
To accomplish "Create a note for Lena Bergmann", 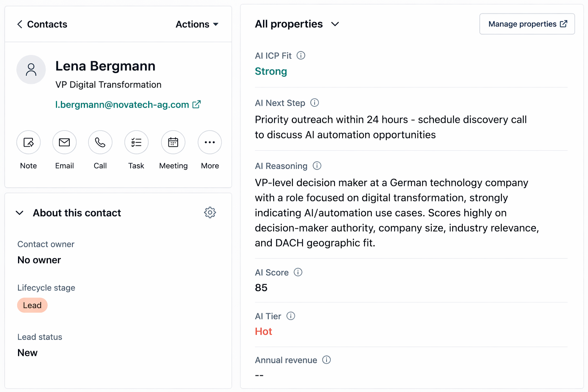I will pyautogui.click(x=28, y=142).
